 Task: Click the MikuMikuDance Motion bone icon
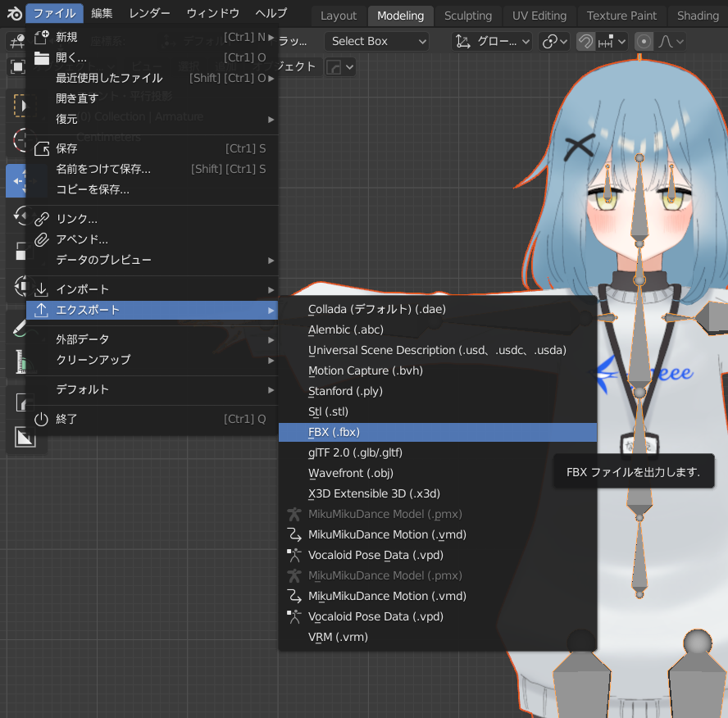click(x=295, y=534)
